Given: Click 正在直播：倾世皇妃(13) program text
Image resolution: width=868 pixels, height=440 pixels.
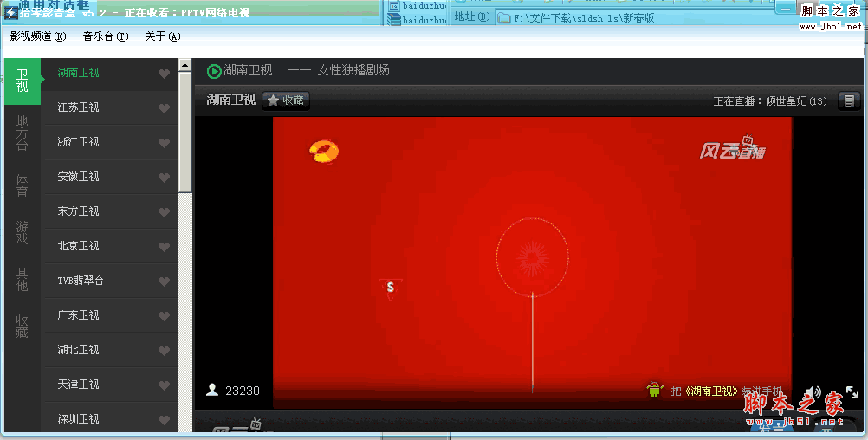Looking at the screenshot, I should [770, 101].
